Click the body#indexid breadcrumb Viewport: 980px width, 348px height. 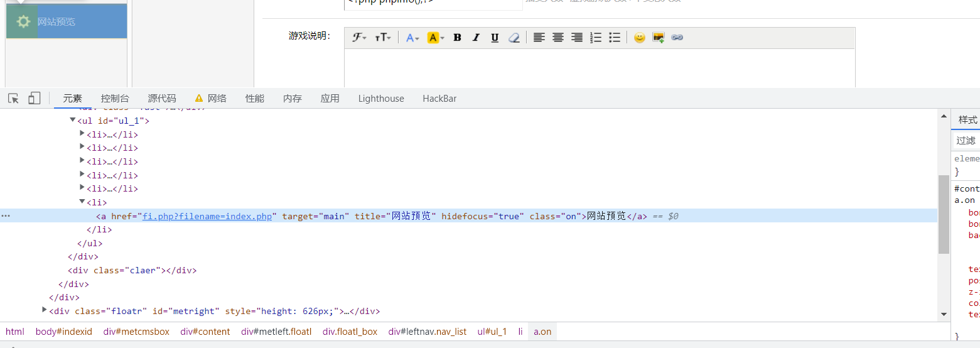click(x=64, y=332)
